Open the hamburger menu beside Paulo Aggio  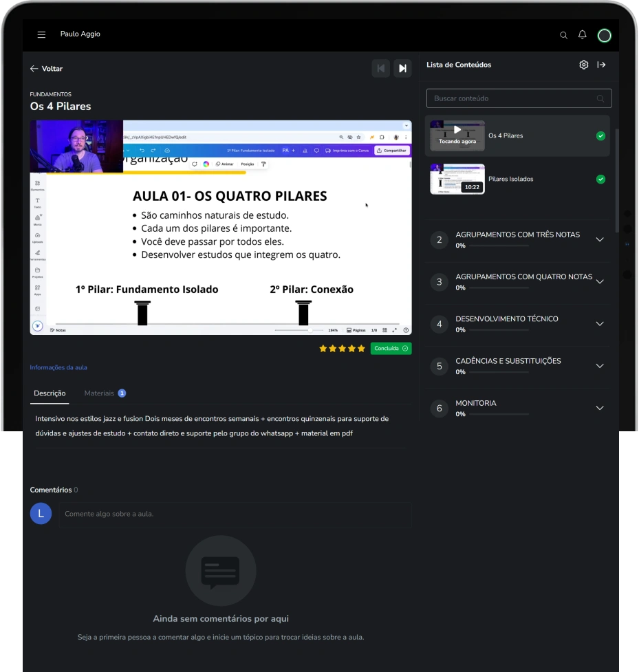click(41, 34)
